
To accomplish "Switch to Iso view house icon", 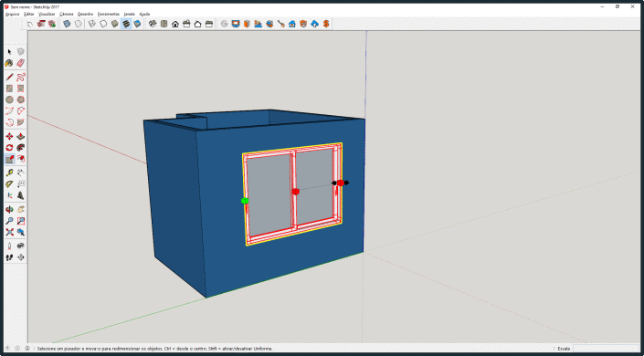I will [153, 24].
